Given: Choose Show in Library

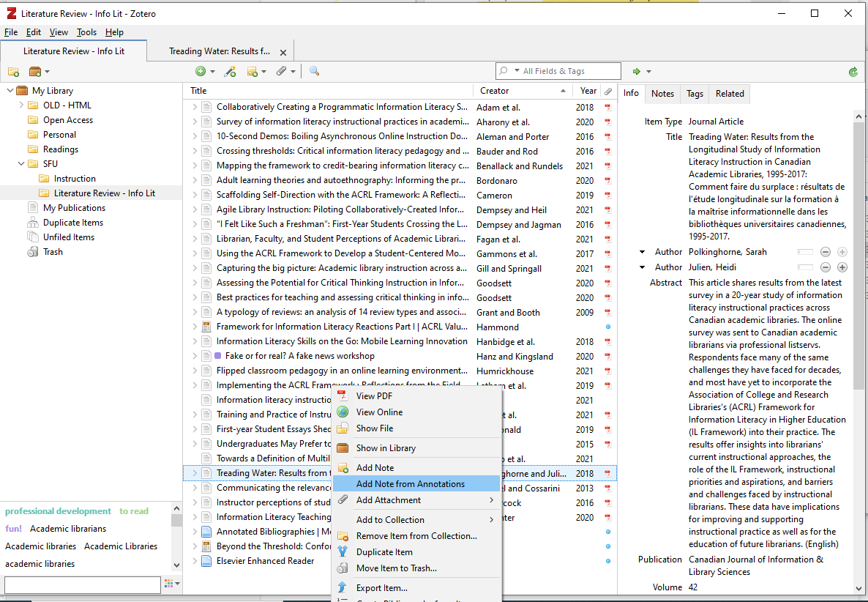Looking at the screenshot, I should (x=416, y=448).
